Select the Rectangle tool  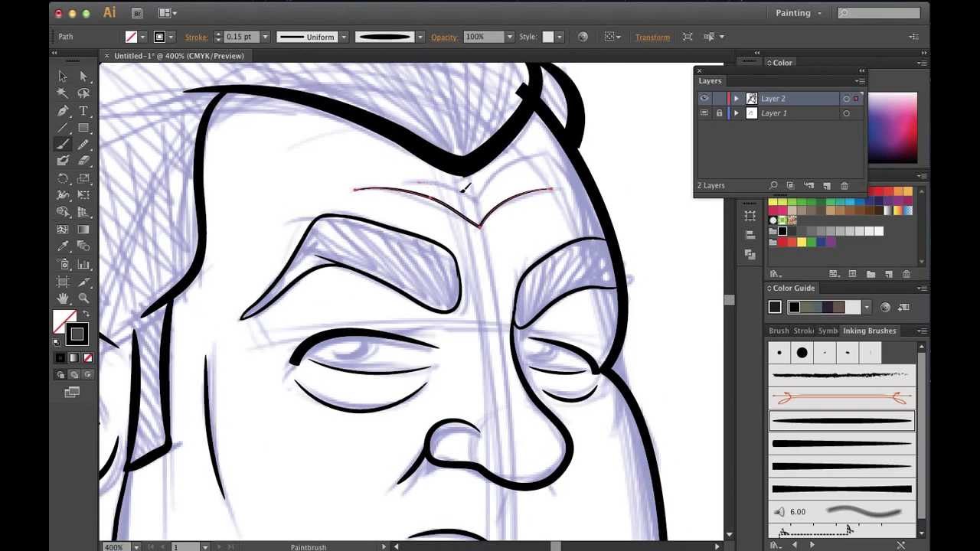(83, 128)
